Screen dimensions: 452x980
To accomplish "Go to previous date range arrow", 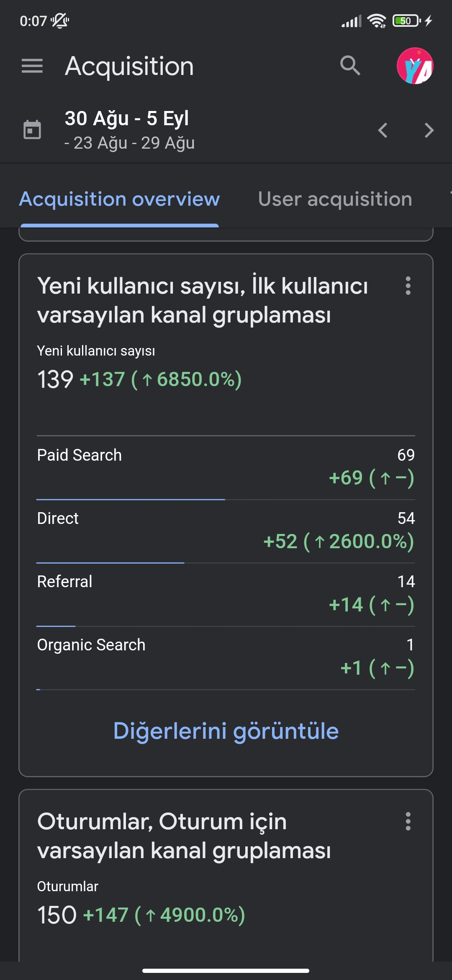I will coord(383,130).
